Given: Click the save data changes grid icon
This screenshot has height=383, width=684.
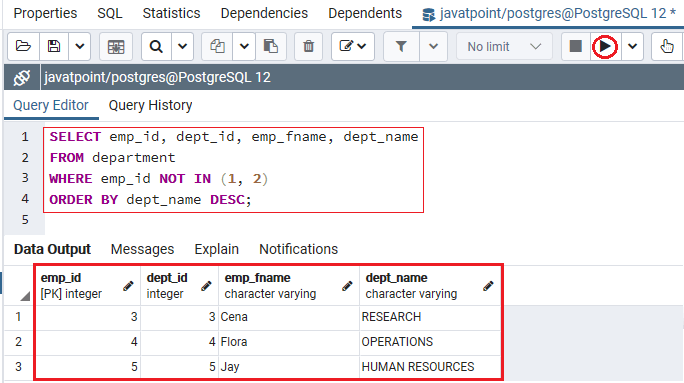Looking at the screenshot, I should (x=116, y=46).
